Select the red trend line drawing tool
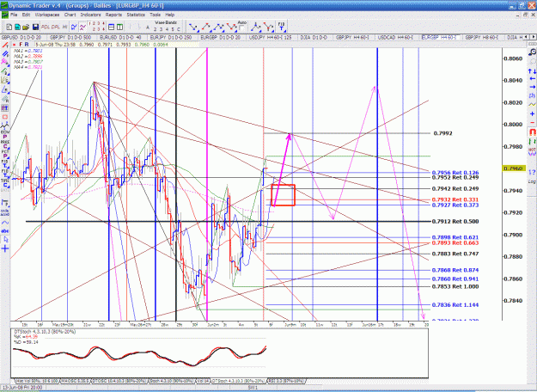Screen dimensions: 537x392 (x=5, y=46)
